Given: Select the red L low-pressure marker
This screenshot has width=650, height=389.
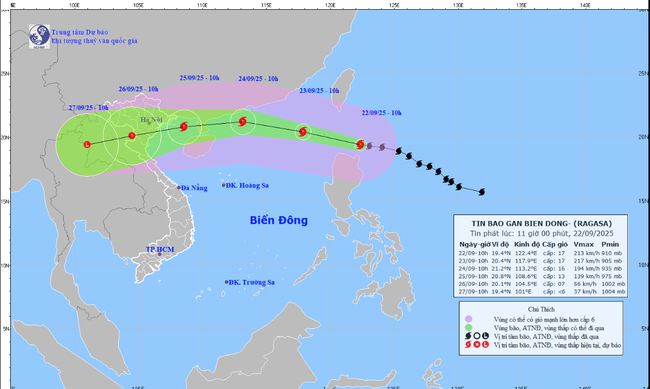Looking at the screenshot, I should [x=87, y=144].
